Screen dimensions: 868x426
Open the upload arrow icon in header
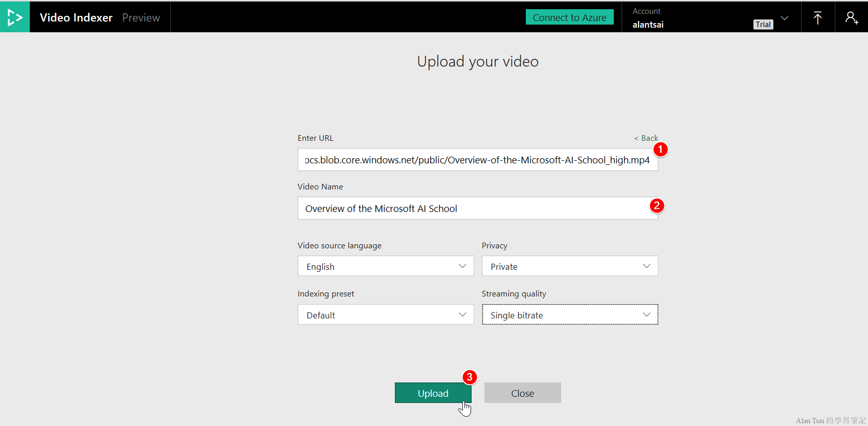[817, 18]
